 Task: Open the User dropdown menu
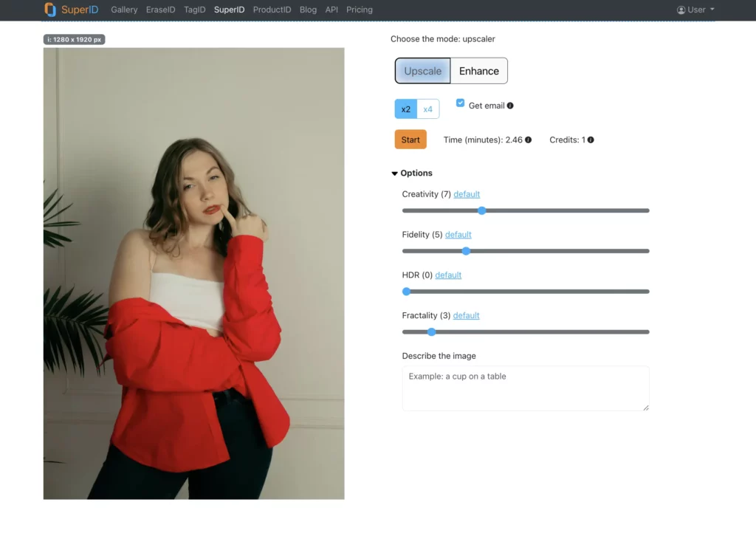pyautogui.click(x=695, y=10)
